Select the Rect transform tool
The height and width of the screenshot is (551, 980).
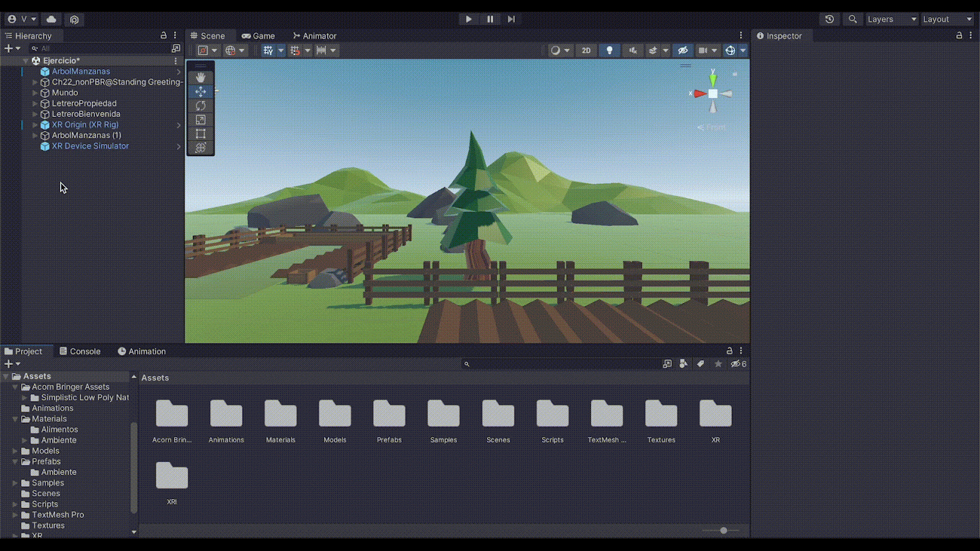(200, 134)
